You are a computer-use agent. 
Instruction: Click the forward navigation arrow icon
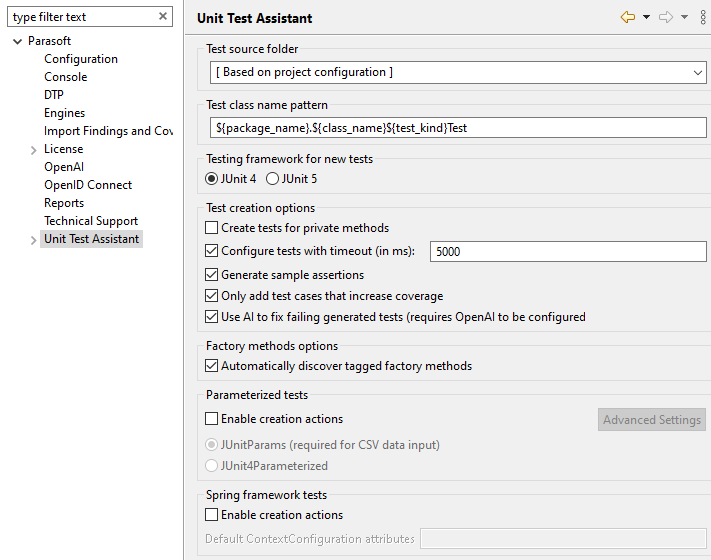pos(666,17)
